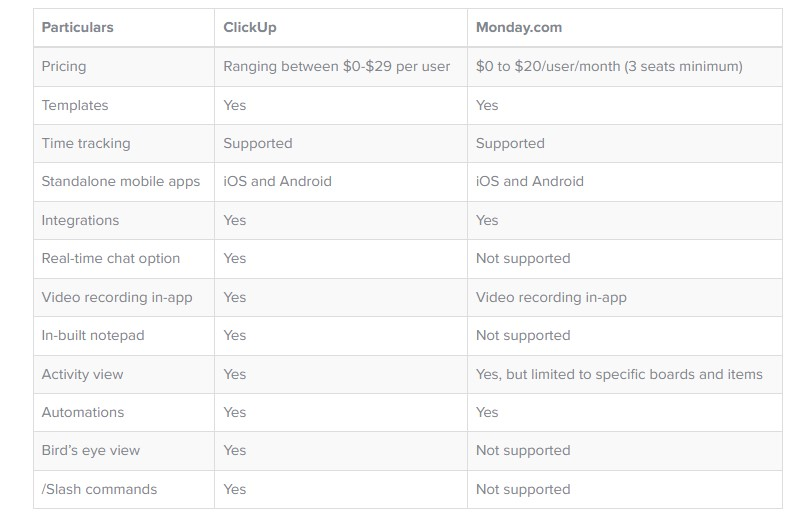Click the ClickUp column header
Viewport: 803px width, 521px height.
click(249, 27)
